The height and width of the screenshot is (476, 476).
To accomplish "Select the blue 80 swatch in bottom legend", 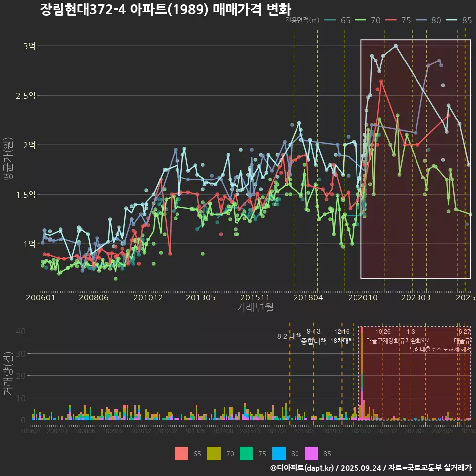I will (x=279, y=453).
